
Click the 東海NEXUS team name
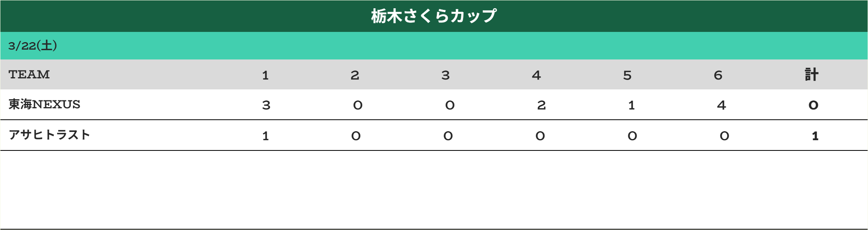tap(45, 104)
